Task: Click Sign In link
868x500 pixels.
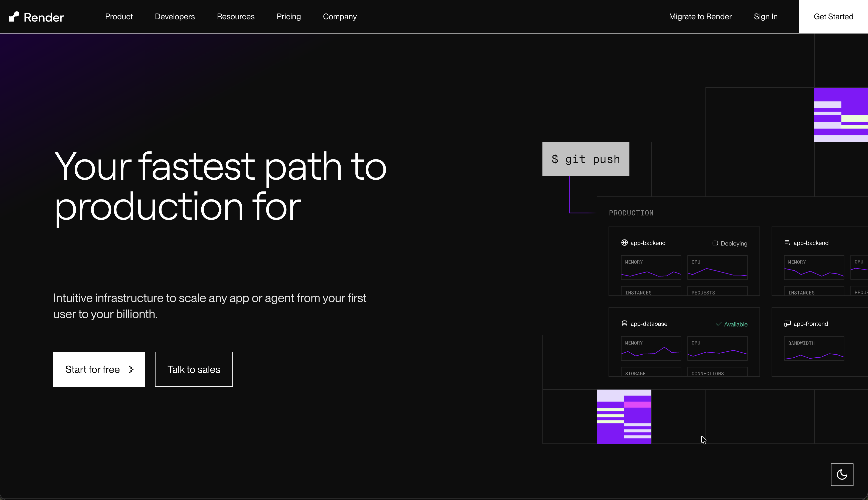Action: tap(766, 17)
